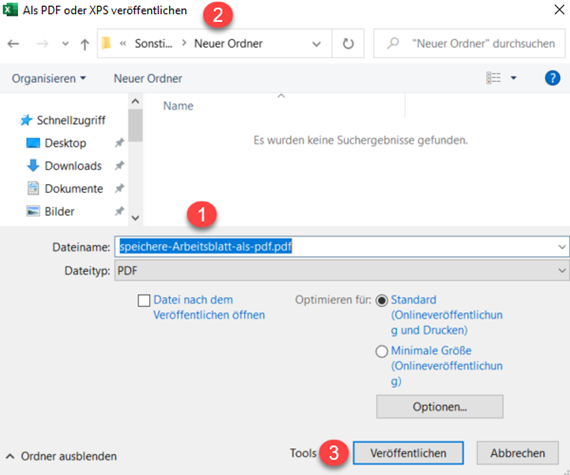Refresh the Neuer Ordner location

coord(348,44)
